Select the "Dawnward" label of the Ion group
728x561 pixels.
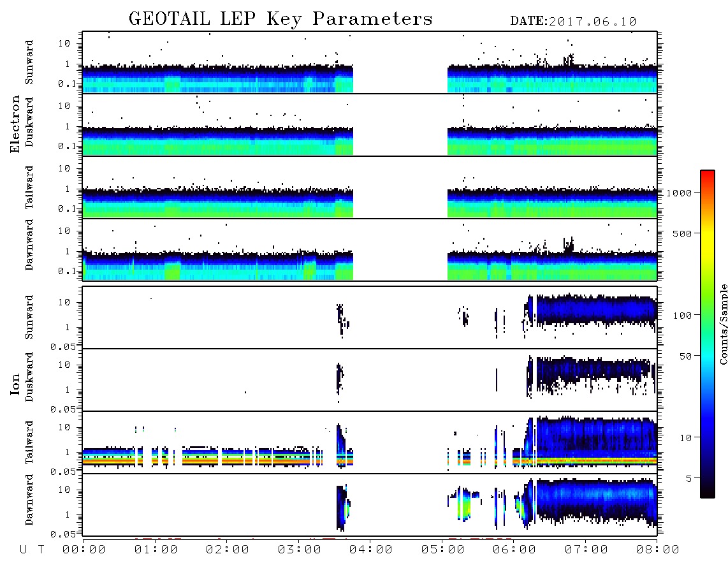(29, 500)
